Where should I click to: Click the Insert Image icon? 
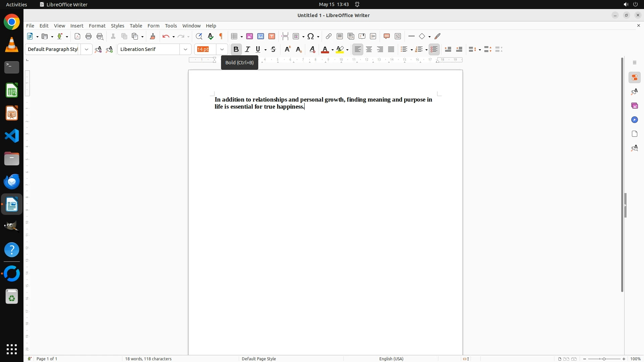point(250,36)
